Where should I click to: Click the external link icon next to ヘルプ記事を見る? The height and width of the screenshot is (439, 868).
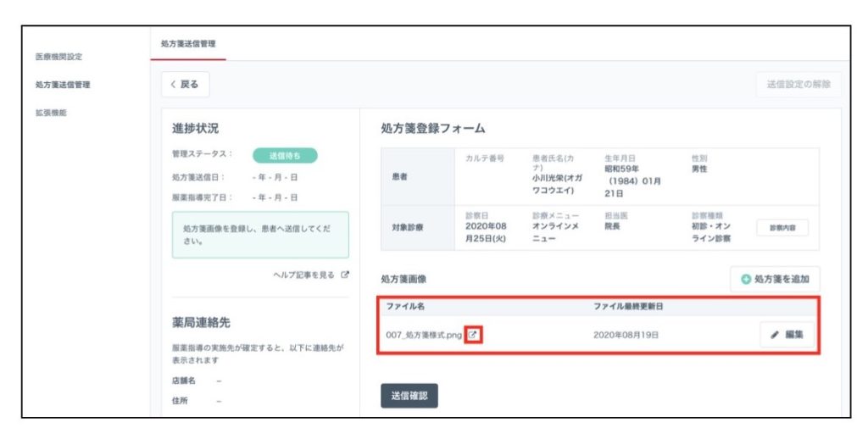[345, 275]
